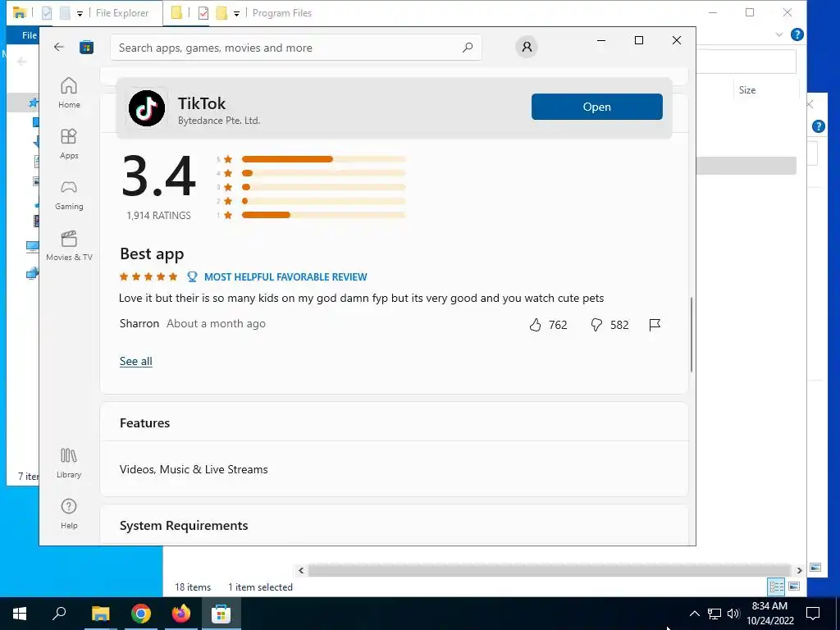Screen dimensions: 840x630
Task: Open notification center icon
Action: 813,614
